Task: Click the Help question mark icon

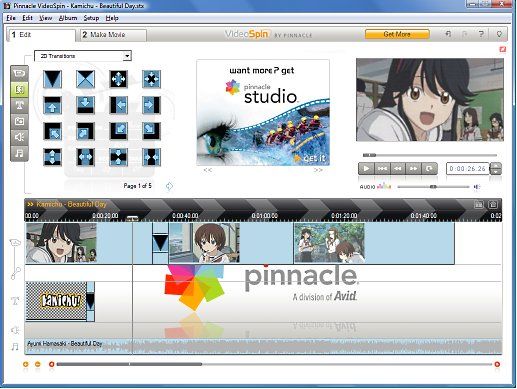Action: [x=481, y=34]
